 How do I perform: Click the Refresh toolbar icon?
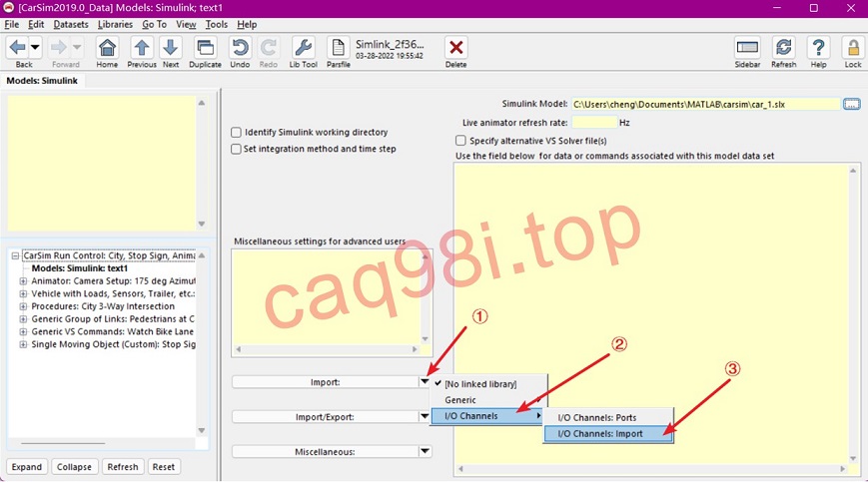coord(783,48)
